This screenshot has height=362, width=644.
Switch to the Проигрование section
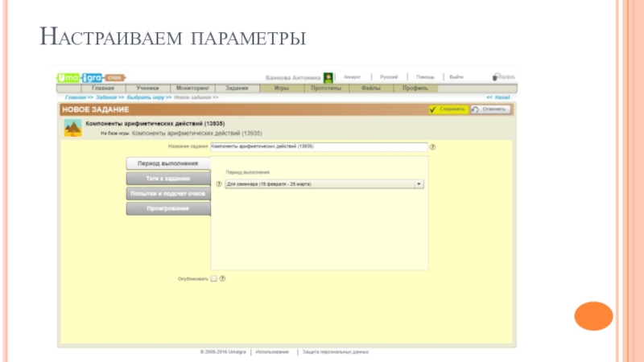pos(167,209)
